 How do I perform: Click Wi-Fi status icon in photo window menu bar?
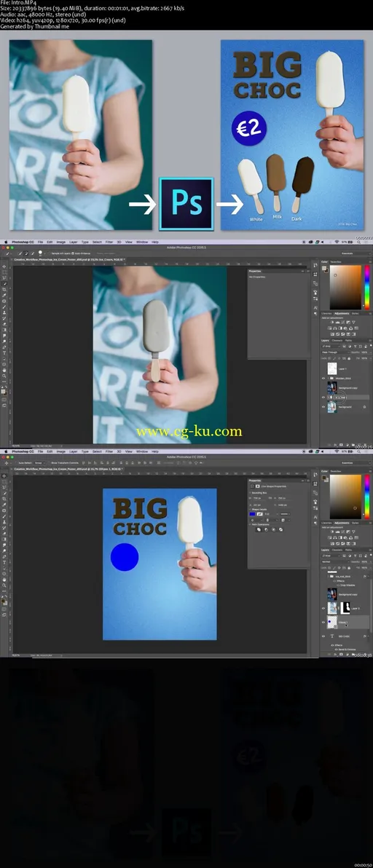point(337,242)
